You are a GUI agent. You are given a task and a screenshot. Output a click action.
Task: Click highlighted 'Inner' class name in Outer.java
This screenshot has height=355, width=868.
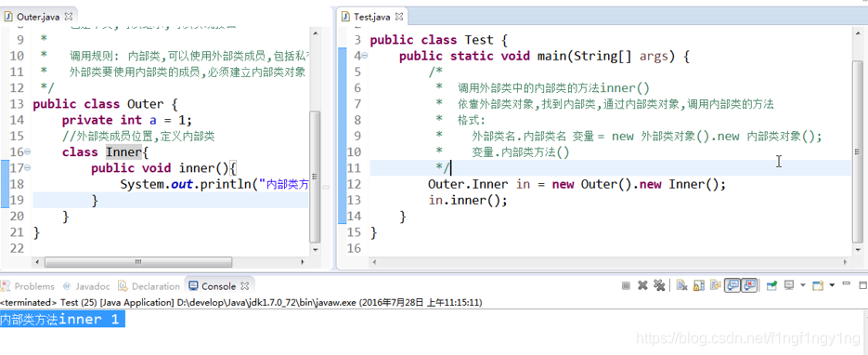[x=124, y=152]
